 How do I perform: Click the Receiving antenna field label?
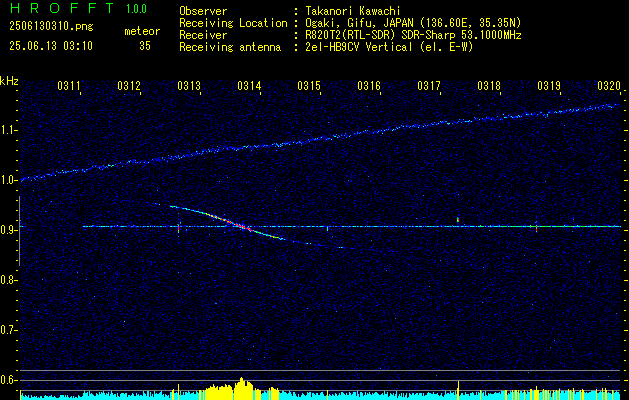(x=230, y=47)
